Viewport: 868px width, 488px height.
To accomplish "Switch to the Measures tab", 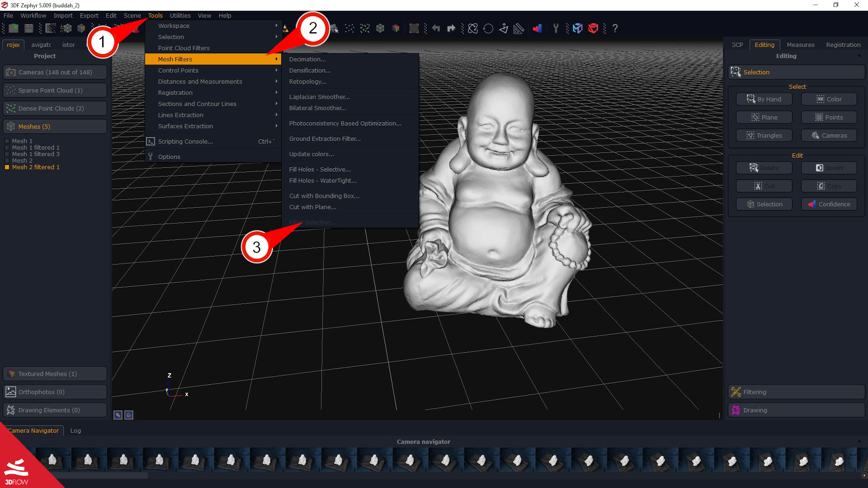I will pos(800,45).
